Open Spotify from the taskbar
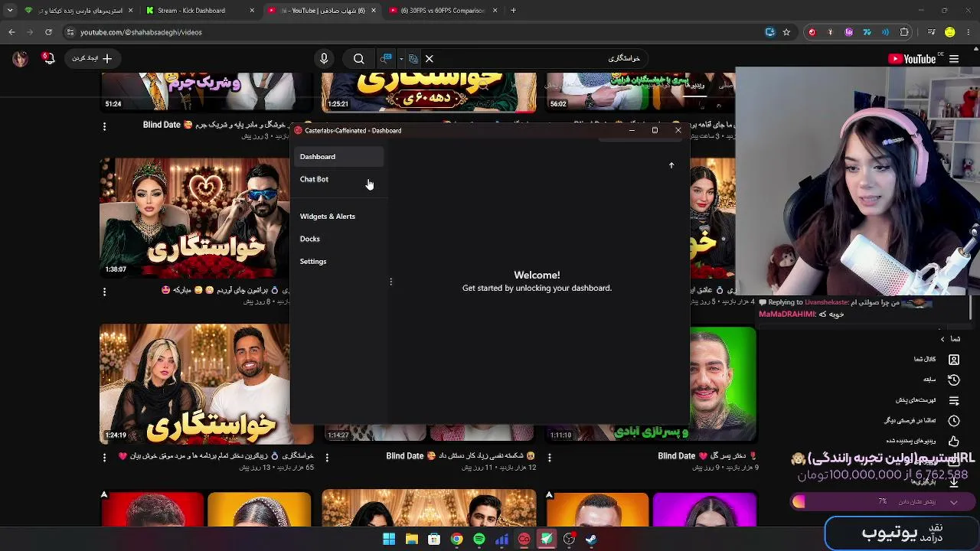This screenshot has width=980, height=551. click(x=479, y=540)
